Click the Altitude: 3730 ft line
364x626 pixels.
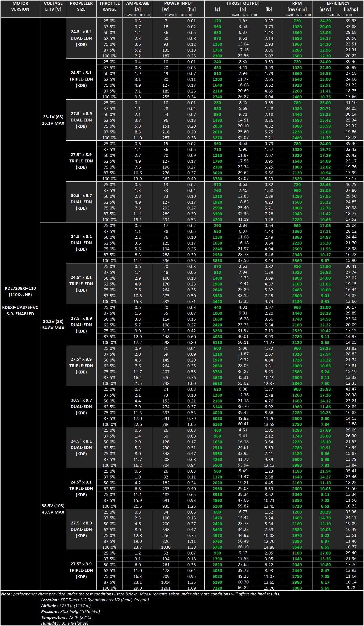click(x=66, y=606)
